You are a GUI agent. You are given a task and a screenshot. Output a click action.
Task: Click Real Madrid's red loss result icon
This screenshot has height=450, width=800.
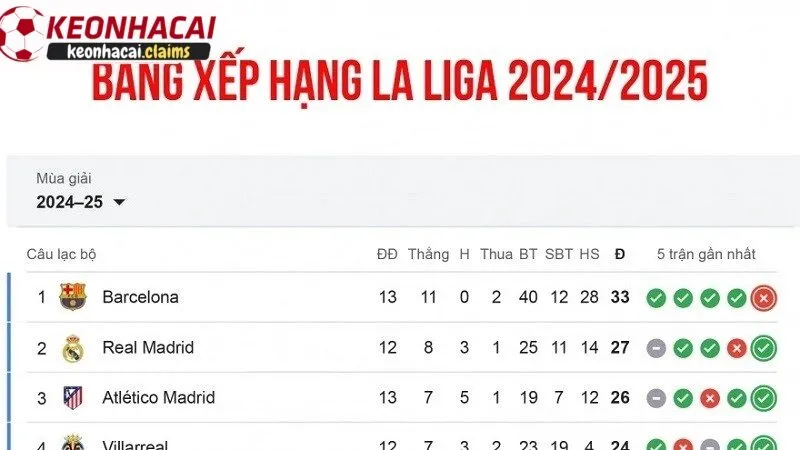coord(737,348)
